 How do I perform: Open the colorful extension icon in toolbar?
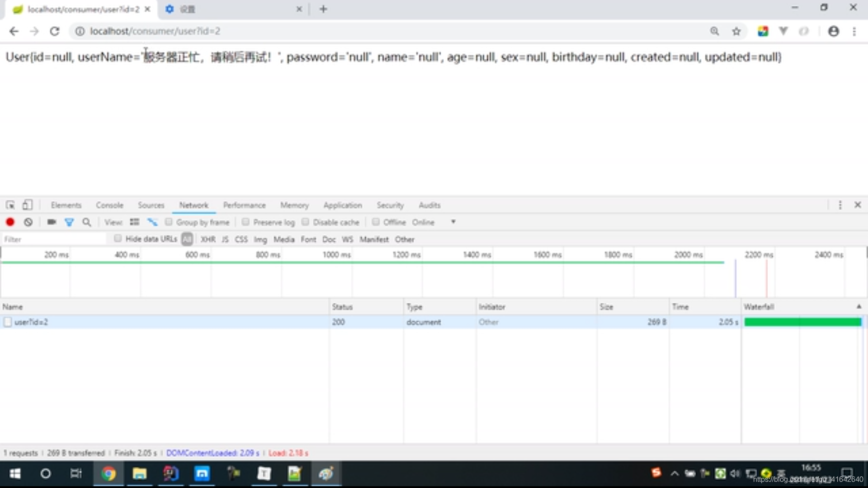tap(763, 31)
